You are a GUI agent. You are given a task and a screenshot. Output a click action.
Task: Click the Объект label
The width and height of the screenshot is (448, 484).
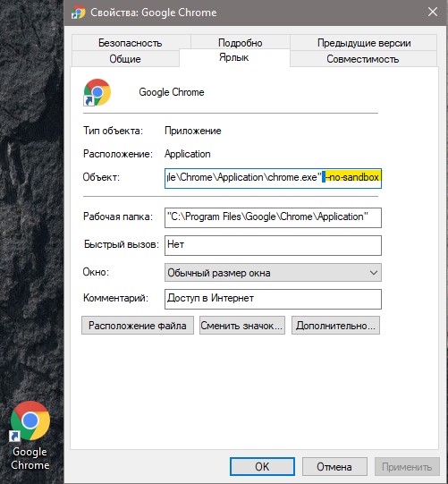(x=101, y=177)
